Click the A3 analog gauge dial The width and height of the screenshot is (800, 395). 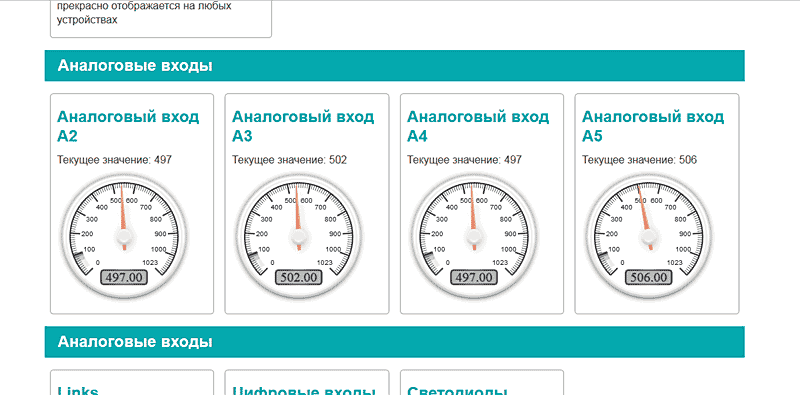pyautogui.click(x=299, y=235)
